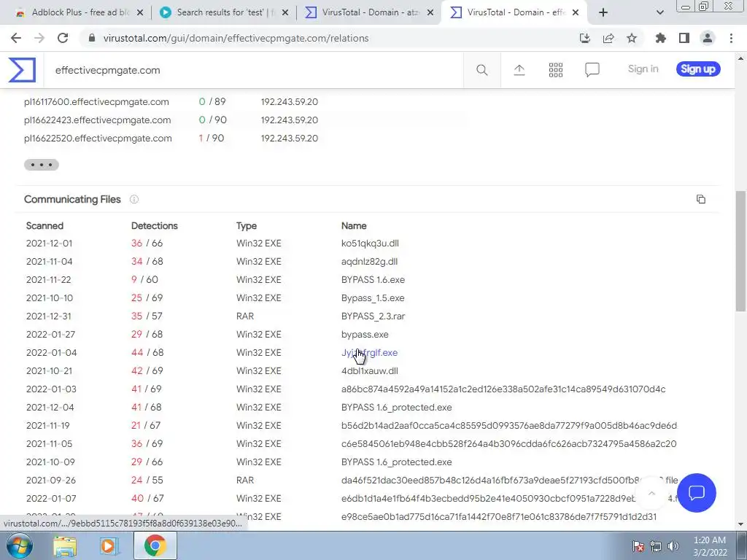Image resolution: width=747 pixels, height=560 pixels.
Task: Open the extensions puzzle icon
Action: (660, 38)
